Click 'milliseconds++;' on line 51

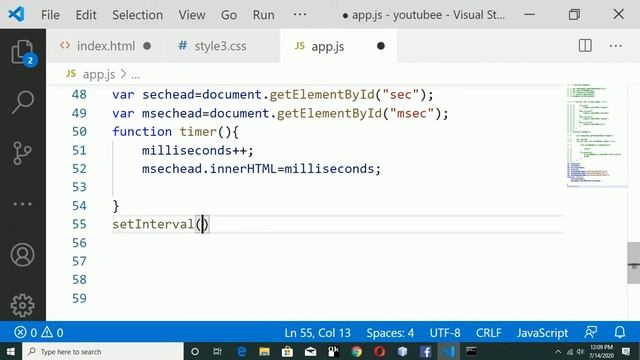pyautogui.click(x=198, y=151)
